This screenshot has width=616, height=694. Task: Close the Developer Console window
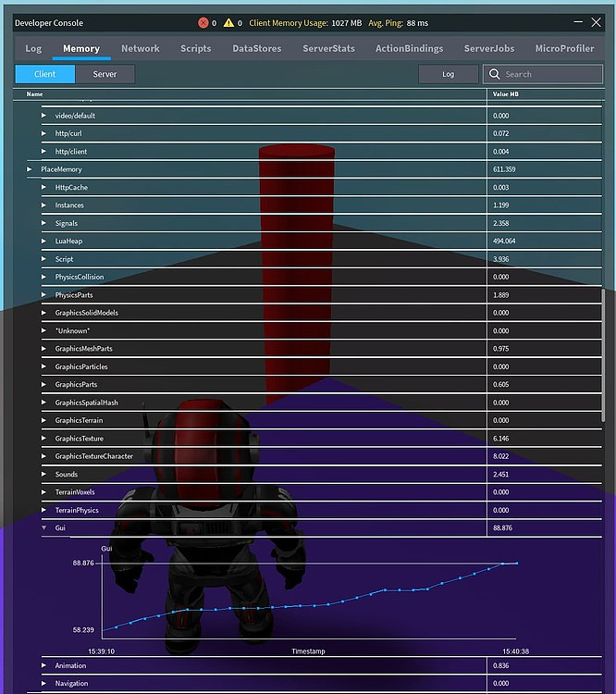pyautogui.click(x=596, y=22)
